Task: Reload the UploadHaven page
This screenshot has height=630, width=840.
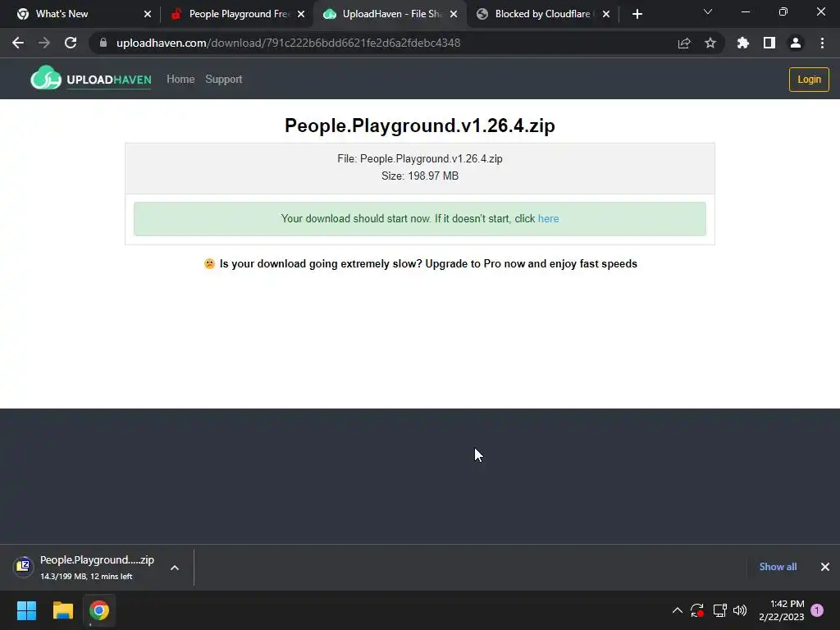Action: [71, 43]
